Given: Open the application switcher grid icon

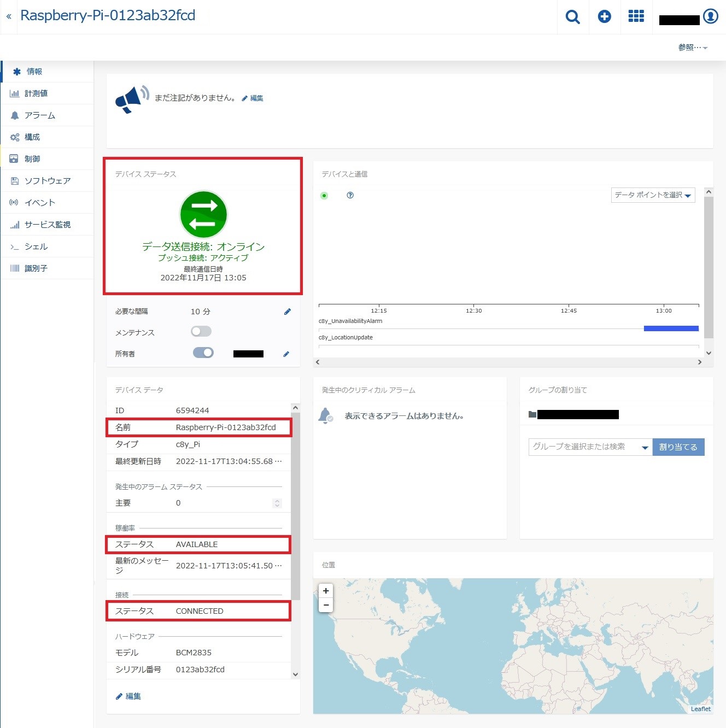Looking at the screenshot, I should coord(636,16).
